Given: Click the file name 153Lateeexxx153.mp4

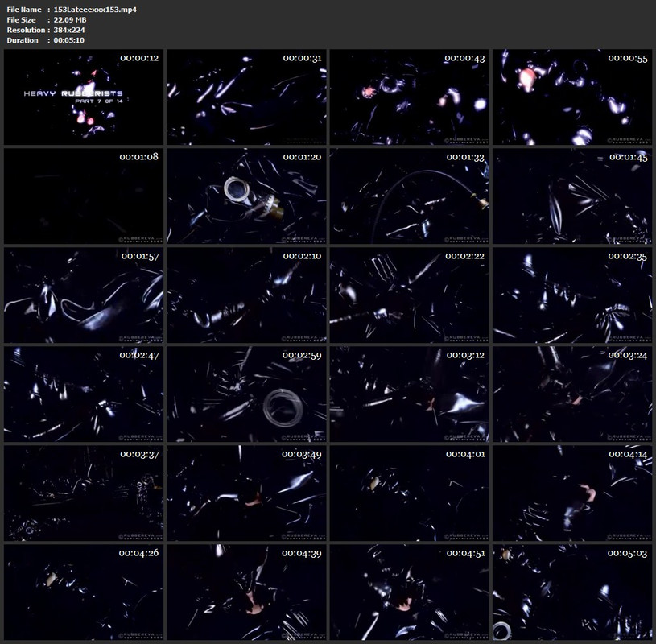Looking at the screenshot, I should point(95,10).
